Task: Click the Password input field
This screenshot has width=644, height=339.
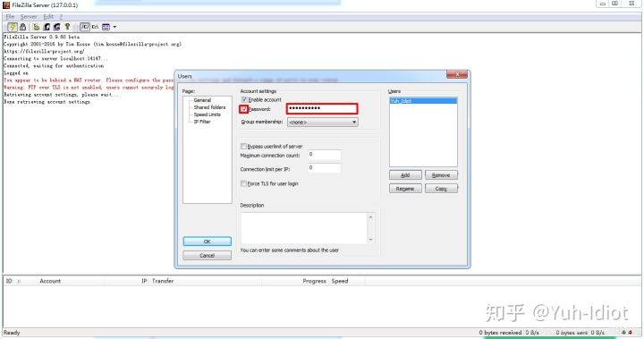Action: point(322,108)
